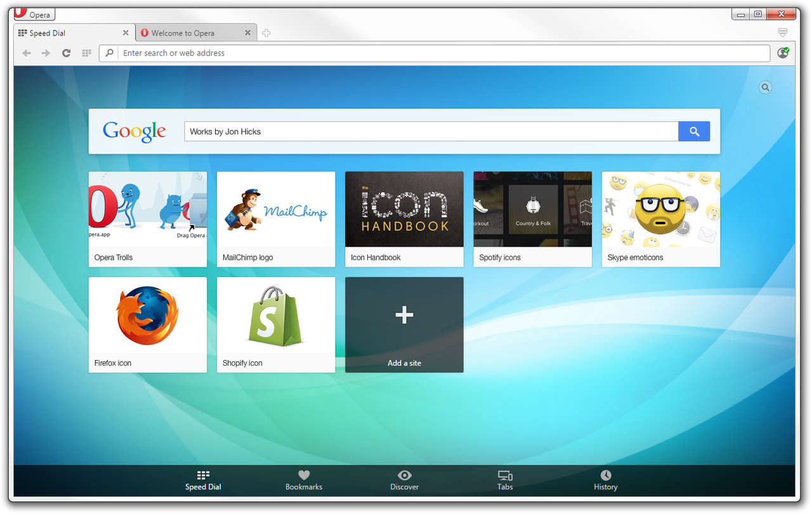Open the MailChimp logo speed dial

(276, 219)
